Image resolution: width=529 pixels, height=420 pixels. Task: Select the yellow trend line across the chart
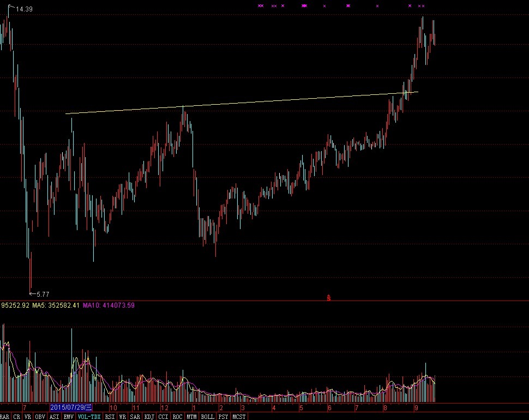(242, 103)
